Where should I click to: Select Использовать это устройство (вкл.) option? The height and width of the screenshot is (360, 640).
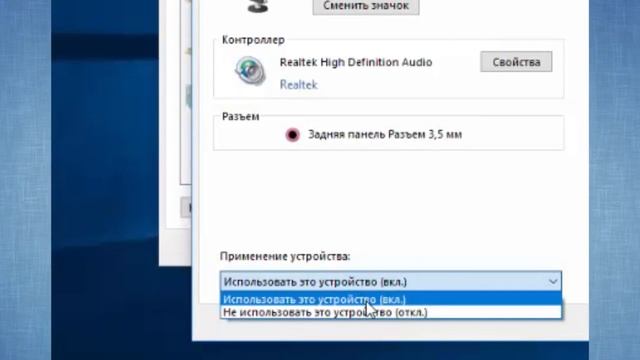point(391,299)
